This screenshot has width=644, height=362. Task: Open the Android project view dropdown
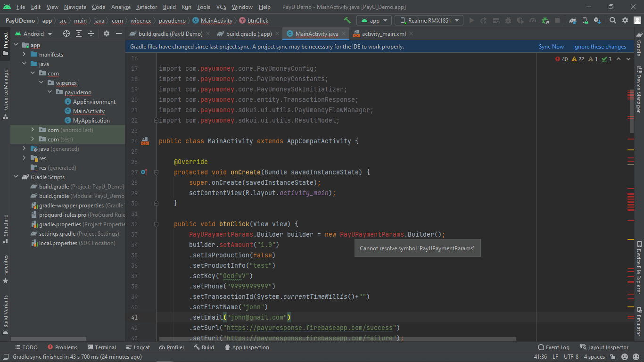[33, 33]
